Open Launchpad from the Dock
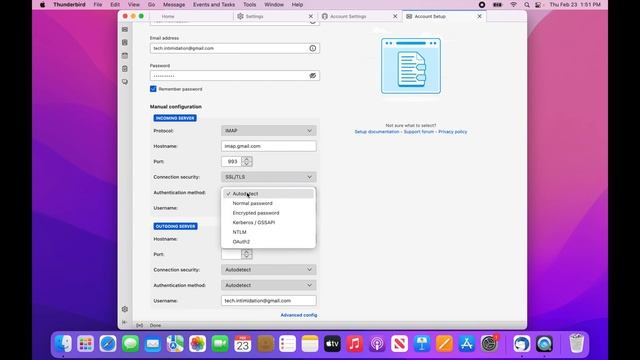Image resolution: width=640 pixels, height=360 pixels. click(x=86, y=344)
